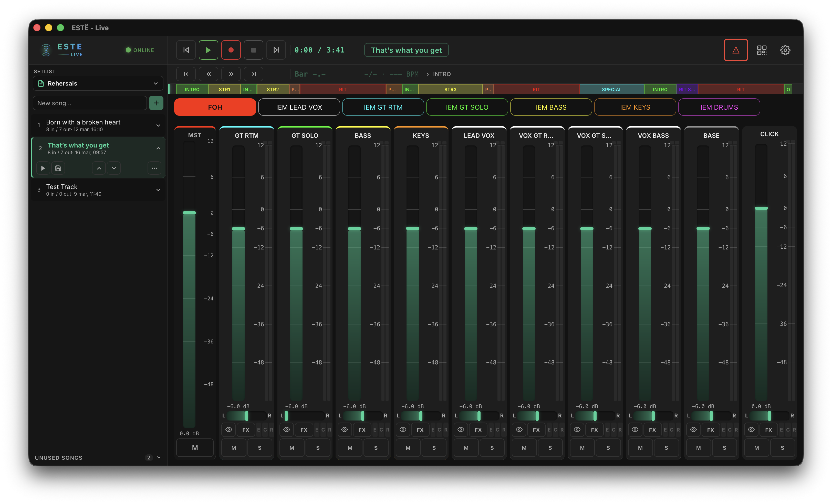Mute the MST master channel

point(195,448)
